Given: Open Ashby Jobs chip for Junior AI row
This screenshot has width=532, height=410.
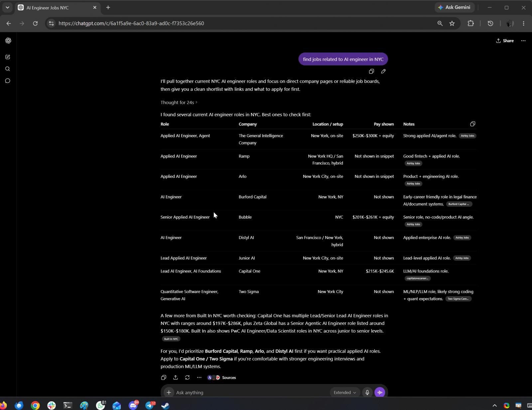Looking at the screenshot, I should pos(462,258).
